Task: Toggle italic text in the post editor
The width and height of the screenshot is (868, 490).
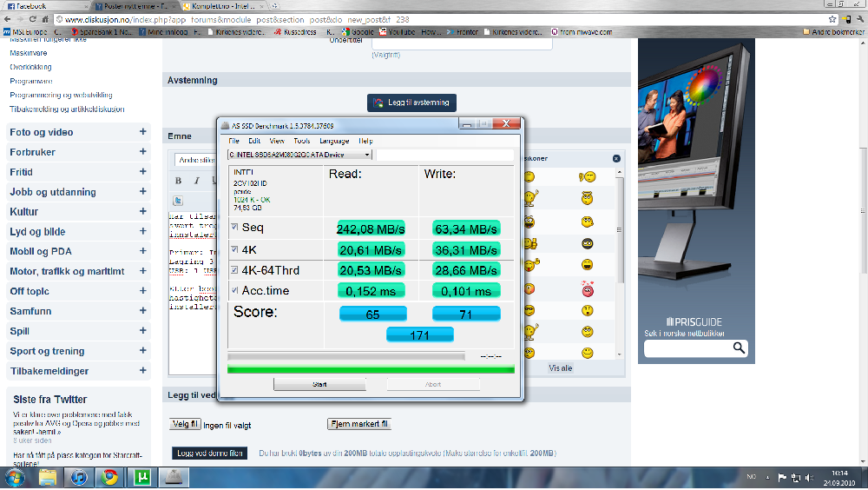Action: click(x=196, y=180)
